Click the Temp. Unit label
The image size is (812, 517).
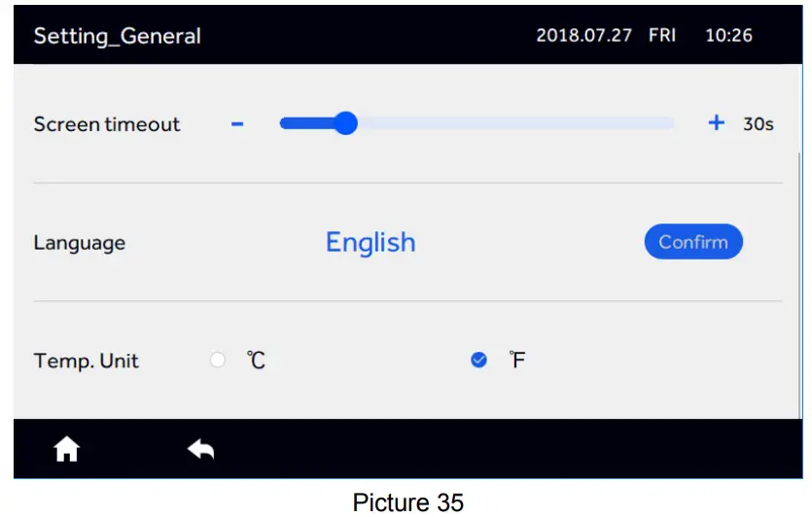[x=87, y=362]
